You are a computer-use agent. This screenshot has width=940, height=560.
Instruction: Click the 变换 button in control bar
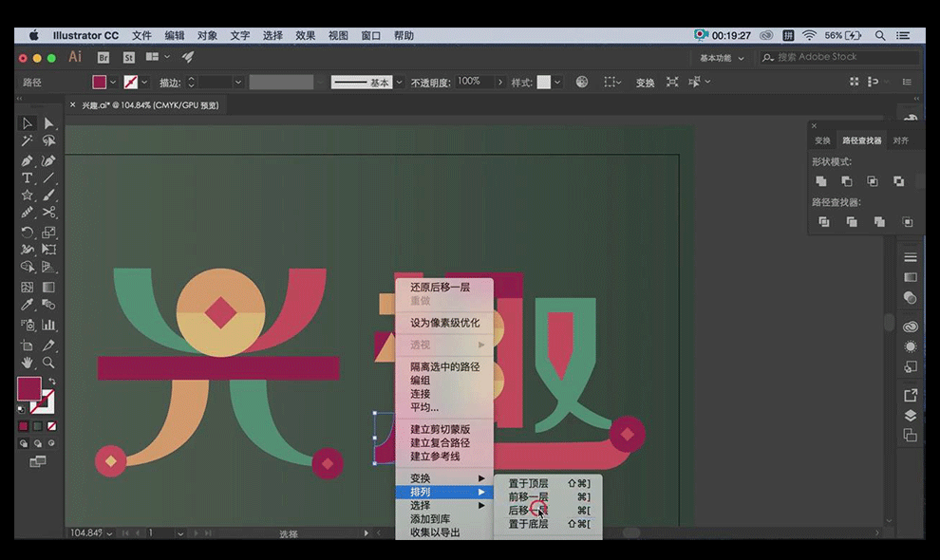[x=645, y=83]
